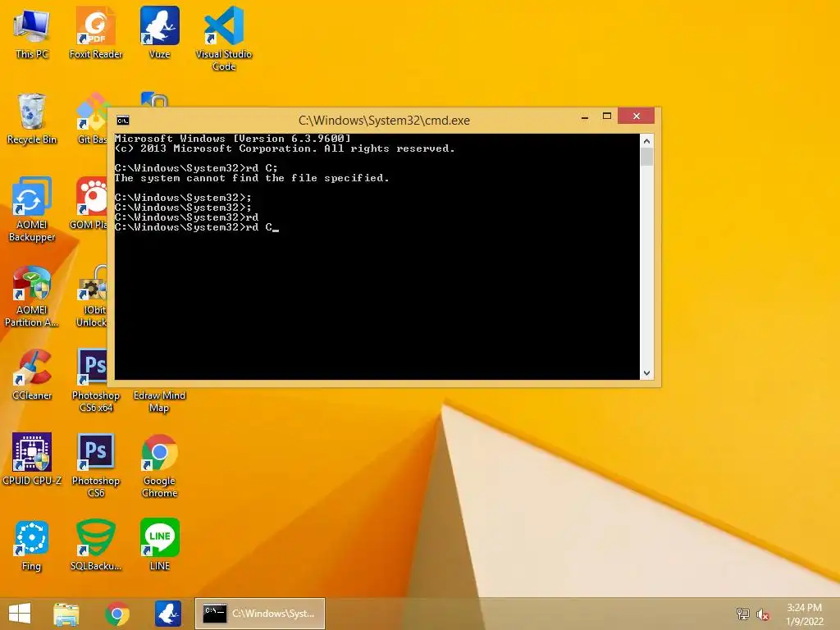Open AOMEI Backupper shortcut
Screen dimensions: 840x630
32,209
